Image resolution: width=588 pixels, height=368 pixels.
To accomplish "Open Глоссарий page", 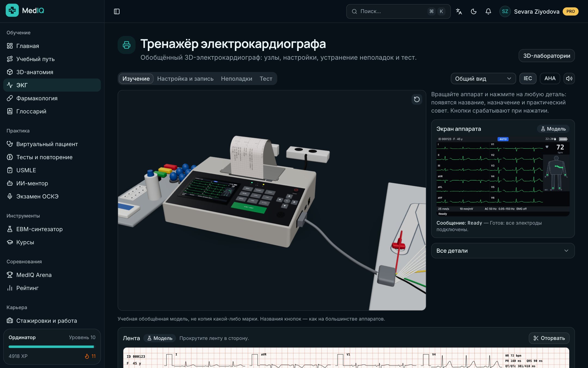I will pos(52,111).
